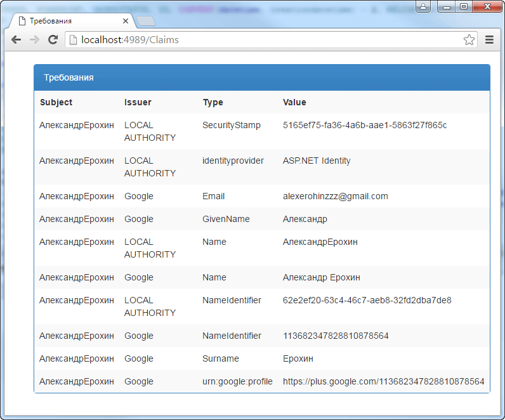Close the browser window
This screenshot has height=420, width=505.
(x=488, y=6)
